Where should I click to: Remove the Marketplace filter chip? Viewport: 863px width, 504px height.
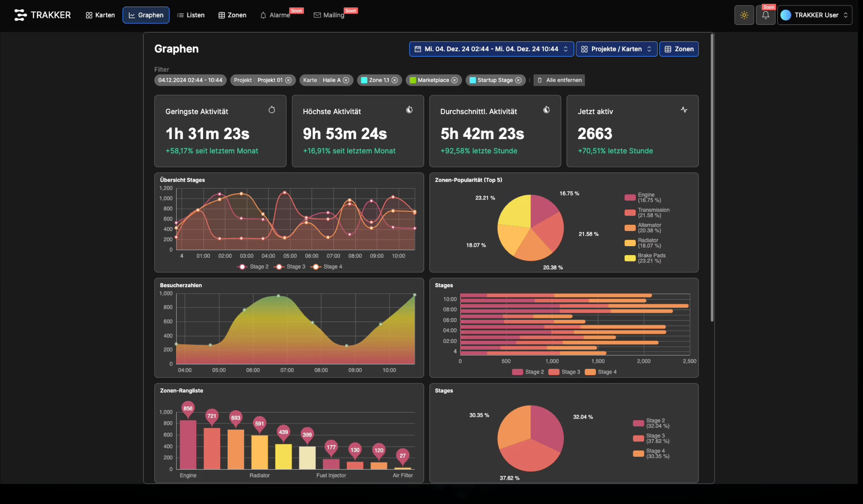[x=454, y=80]
